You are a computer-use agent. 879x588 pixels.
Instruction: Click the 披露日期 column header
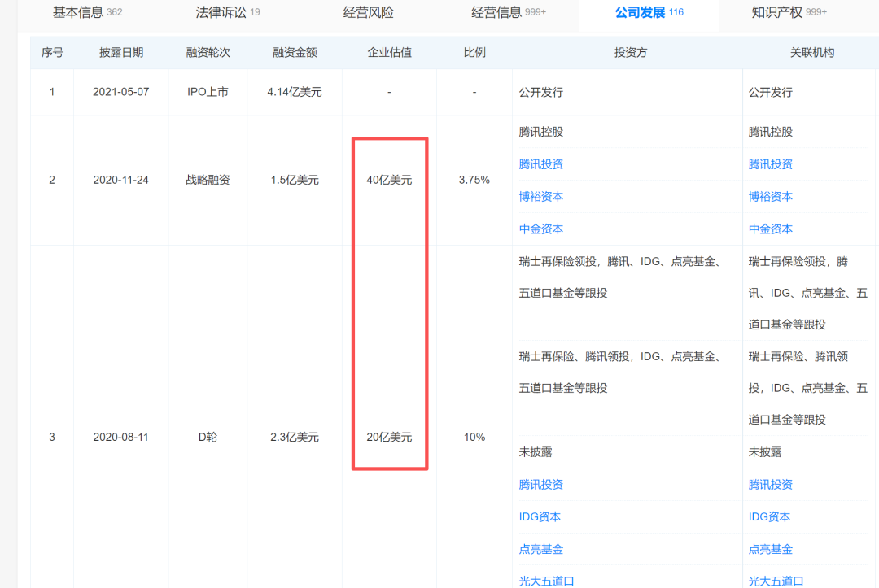coord(121,53)
